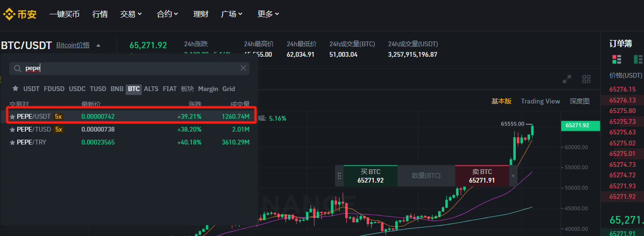Image resolution: width=644 pixels, height=236 pixels.
Task: Switch to the FDUSD market tab
Action: (x=54, y=89)
